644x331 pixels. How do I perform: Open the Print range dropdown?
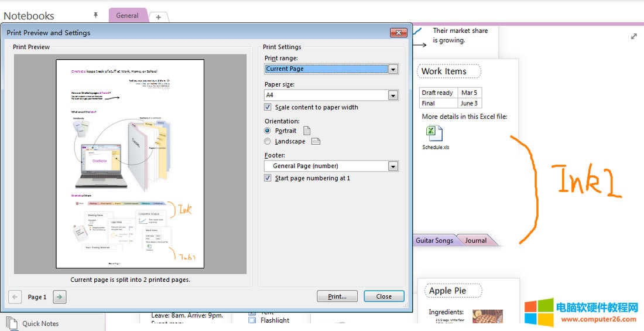[393, 69]
